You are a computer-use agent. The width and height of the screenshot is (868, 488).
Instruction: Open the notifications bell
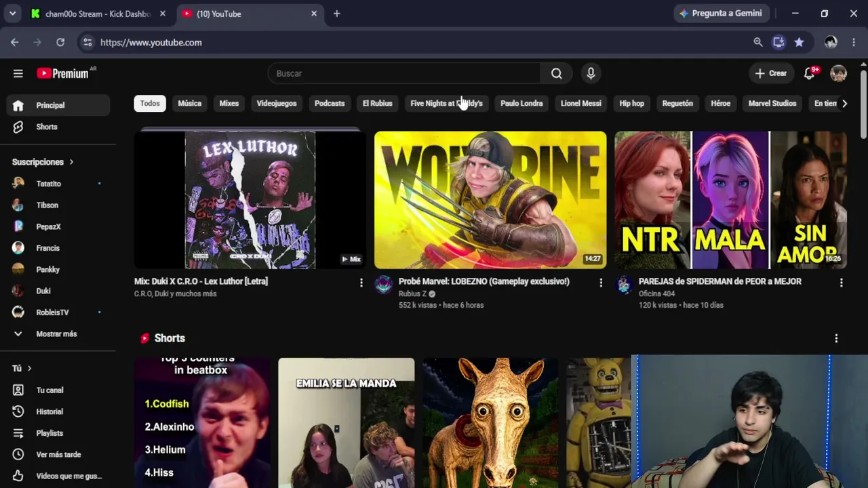coord(809,73)
